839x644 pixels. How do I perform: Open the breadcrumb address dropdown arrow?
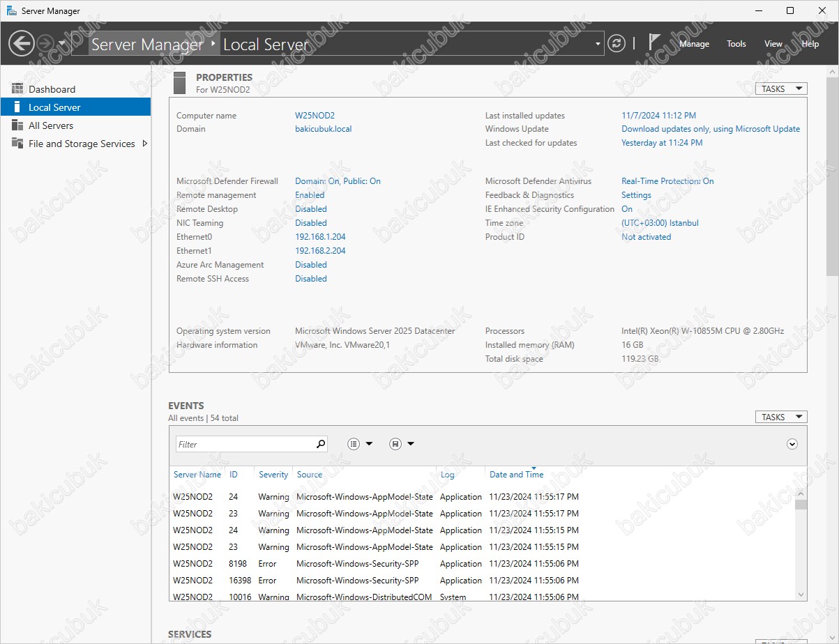598,44
